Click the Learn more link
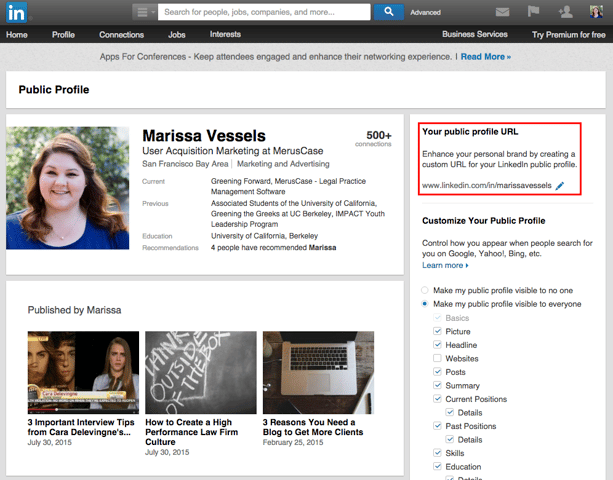This screenshot has height=480, width=613. (445, 265)
